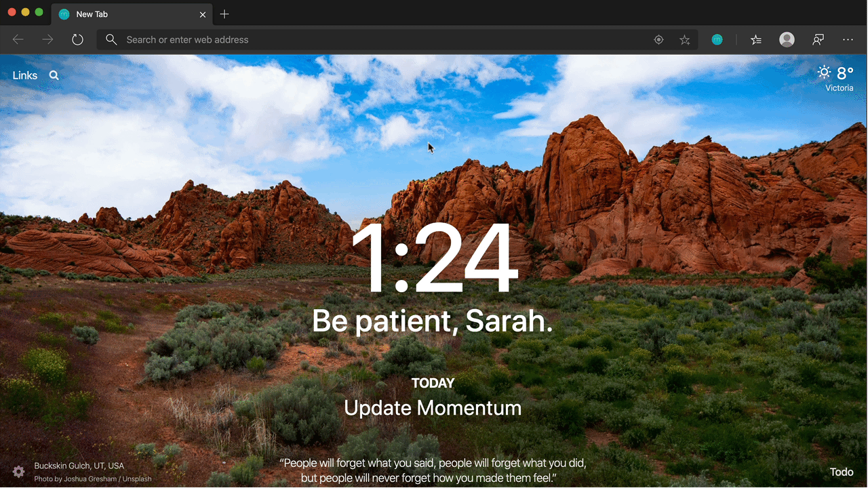Viewport: 868px width, 488px height.
Task: Close the New Tab tab
Action: click(202, 14)
